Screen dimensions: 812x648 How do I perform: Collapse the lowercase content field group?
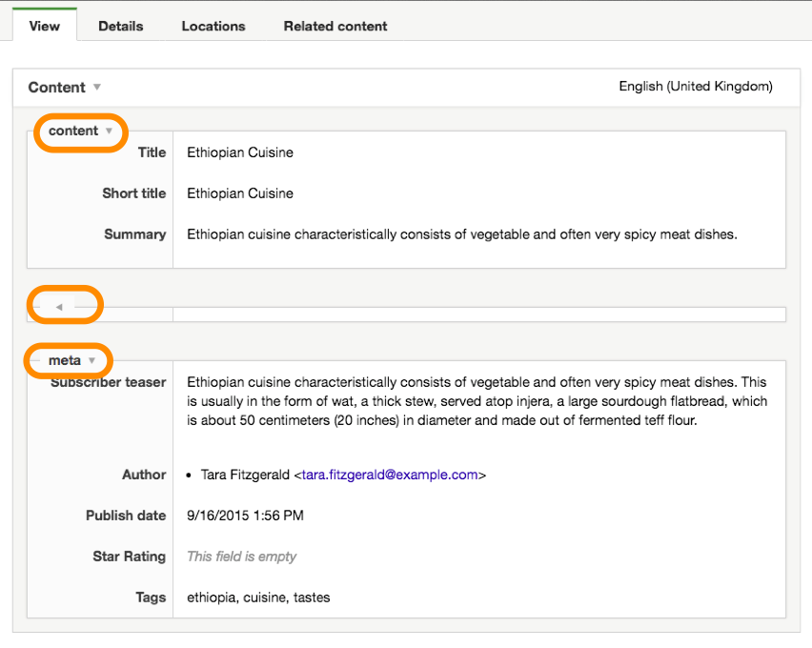(109, 131)
